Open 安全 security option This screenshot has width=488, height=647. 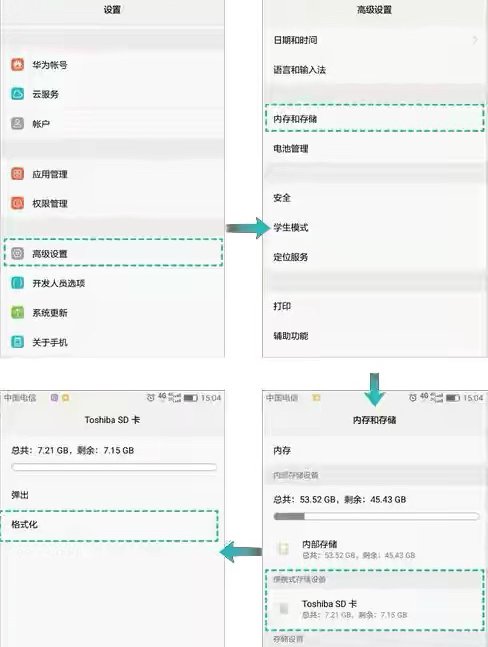coord(375,198)
